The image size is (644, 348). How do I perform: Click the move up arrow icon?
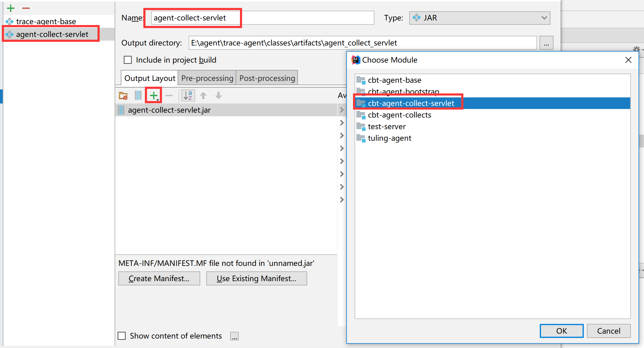pyautogui.click(x=203, y=96)
